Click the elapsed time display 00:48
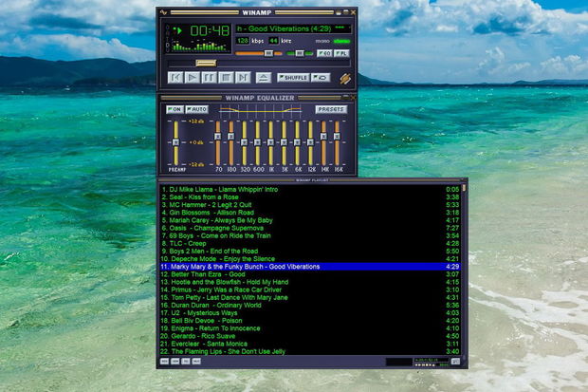This screenshot has height=392, width=588. pos(210,30)
